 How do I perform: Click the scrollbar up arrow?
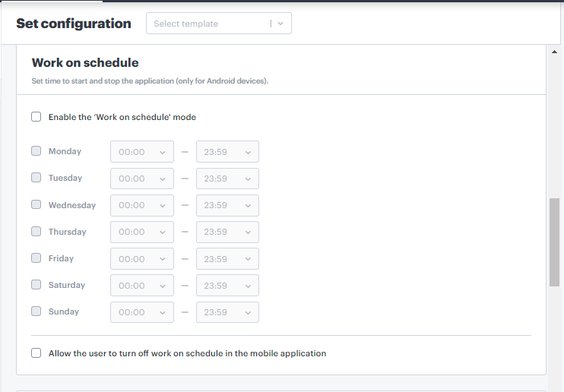point(554,52)
